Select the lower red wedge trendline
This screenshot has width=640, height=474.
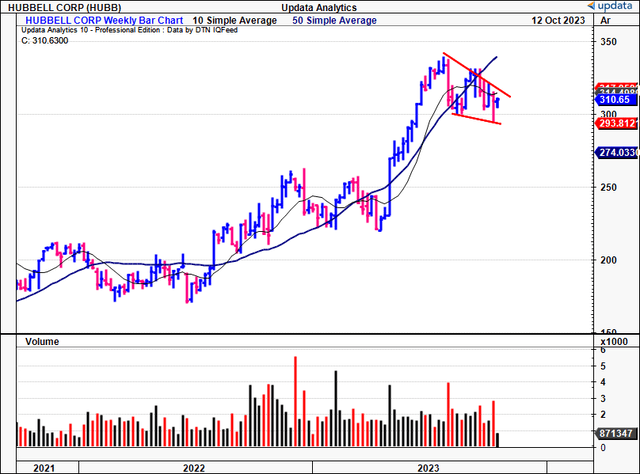point(475,116)
